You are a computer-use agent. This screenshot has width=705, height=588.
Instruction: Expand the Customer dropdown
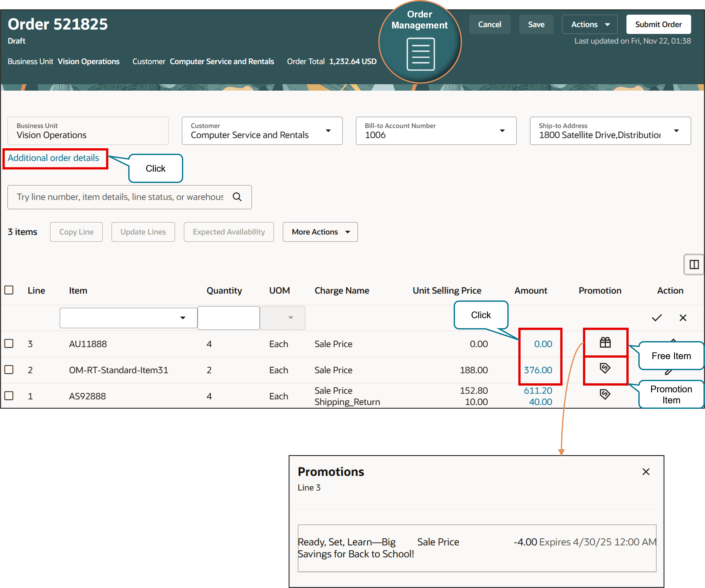tap(328, 131)
